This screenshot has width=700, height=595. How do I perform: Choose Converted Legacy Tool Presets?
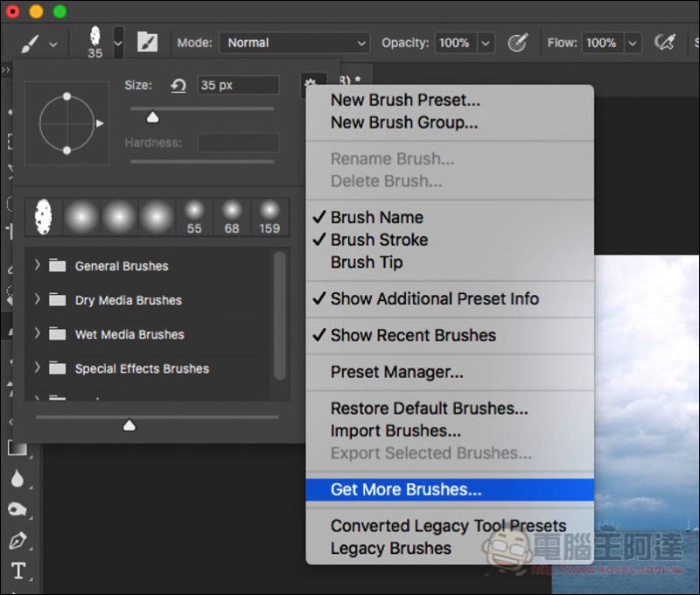click(x=449, y=526)
